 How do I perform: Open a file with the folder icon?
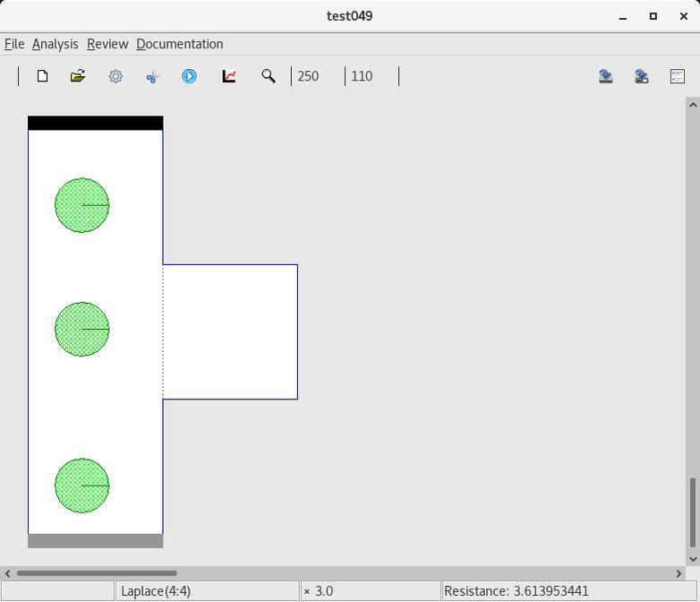click(78, 76)
